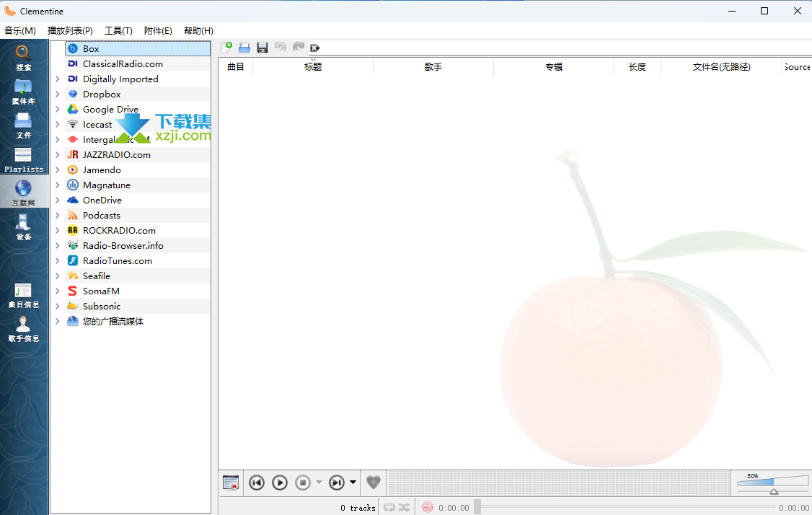The image size is (812, 515).
Task: Open the 文件 file browser panel
Action: tap(23, 126)
